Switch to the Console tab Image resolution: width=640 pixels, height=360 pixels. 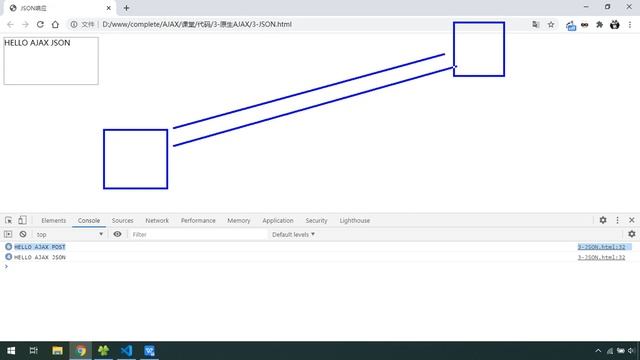click(89, 220)
